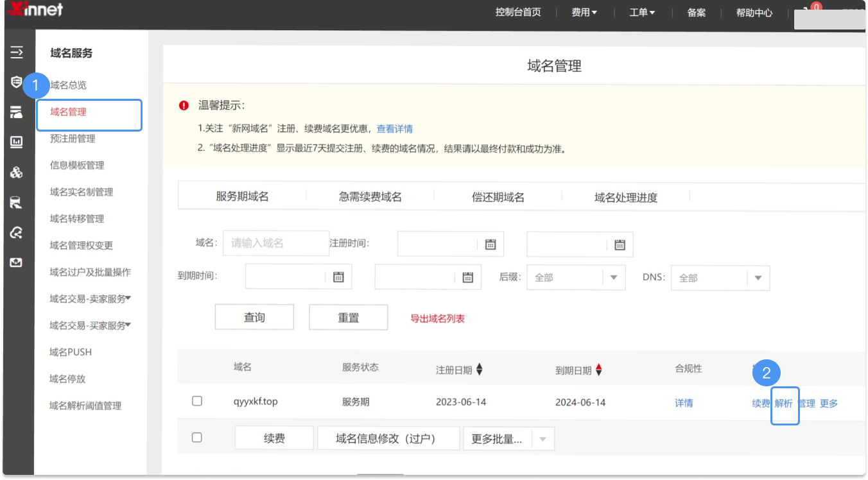
Task: Click the 查询 button
Action: point(254,317)
